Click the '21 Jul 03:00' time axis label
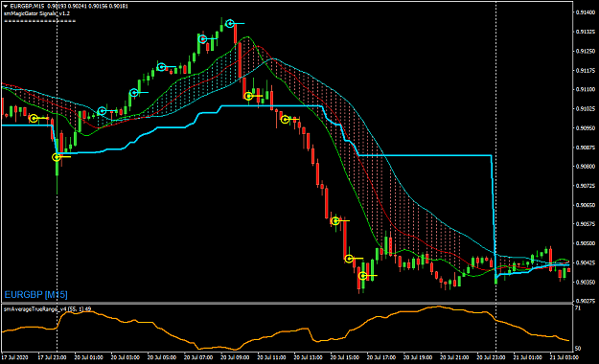Viewport: 599px width, 364px height. pos(564,357)
